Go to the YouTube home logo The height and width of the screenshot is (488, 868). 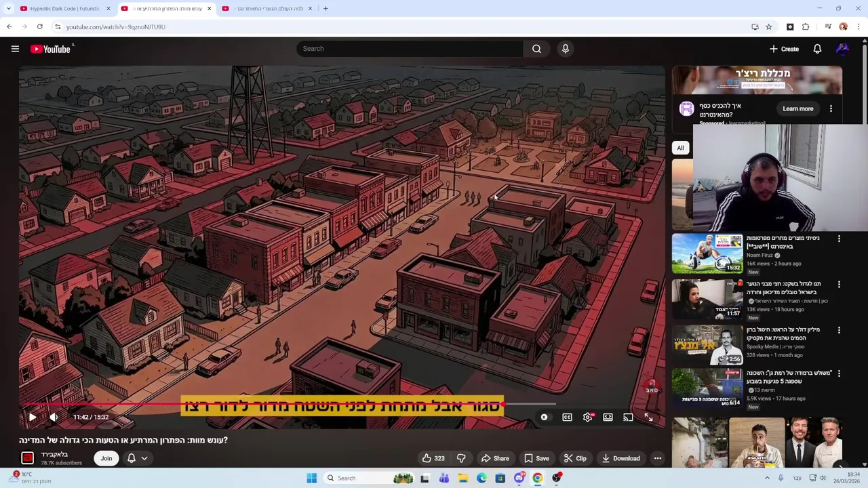point(52,49)
